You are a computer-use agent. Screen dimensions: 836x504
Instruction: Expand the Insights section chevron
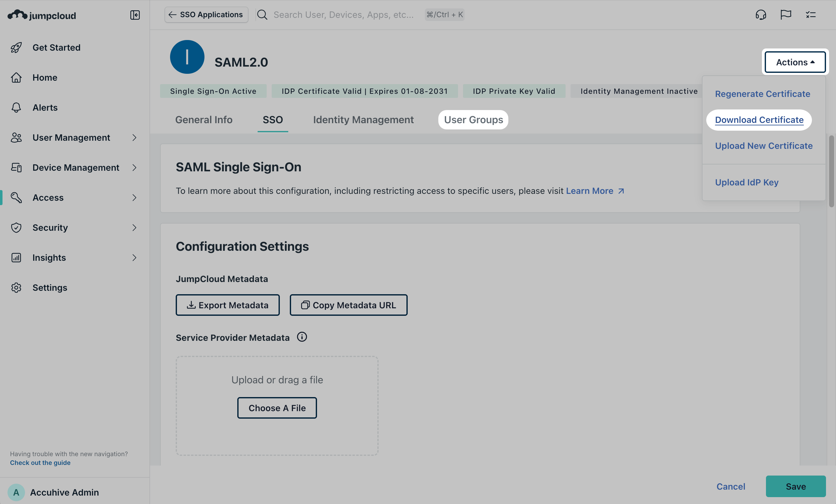[x=134, y=258]
